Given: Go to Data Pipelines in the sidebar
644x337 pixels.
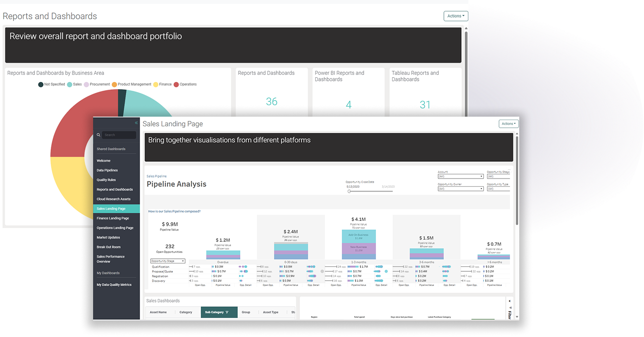Looking at the screenshot, I should coord(107,170).
